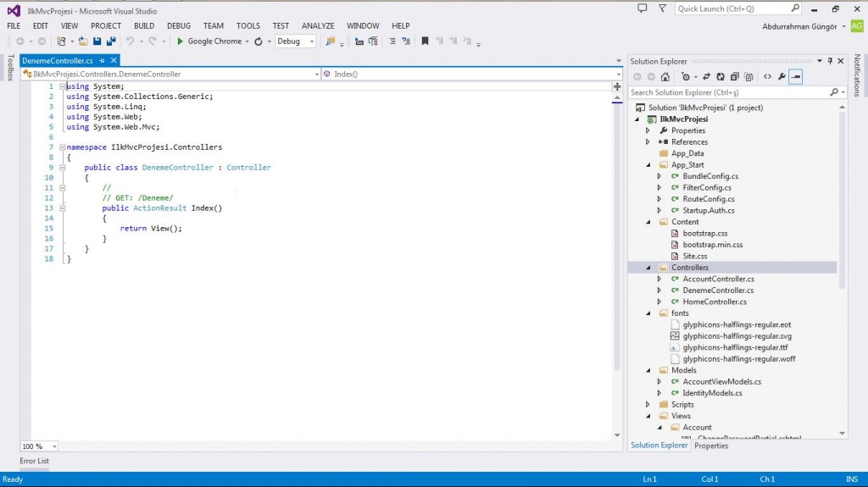Image resolution: width=868 pixels, height=487 pixels.
Task: Start debugging with the green play arrow
Action: [180, 41]
